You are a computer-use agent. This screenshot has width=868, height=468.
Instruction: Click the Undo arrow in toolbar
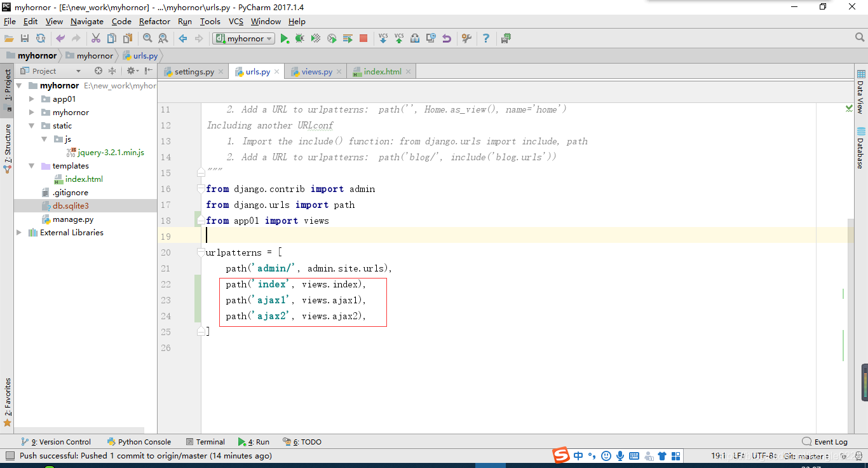pyautogui.click(x=60, y=39)
